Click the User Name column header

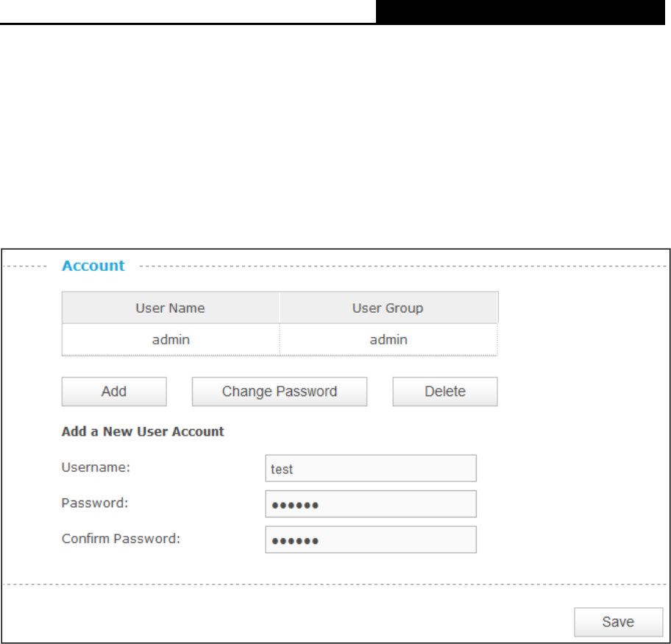coord(170,308)
